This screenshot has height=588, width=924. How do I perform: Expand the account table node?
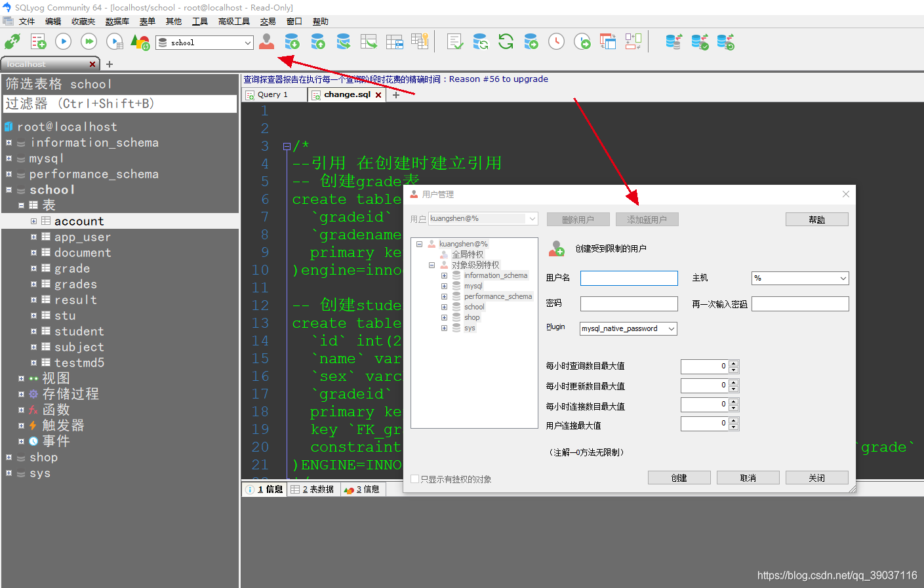point(33,222)
